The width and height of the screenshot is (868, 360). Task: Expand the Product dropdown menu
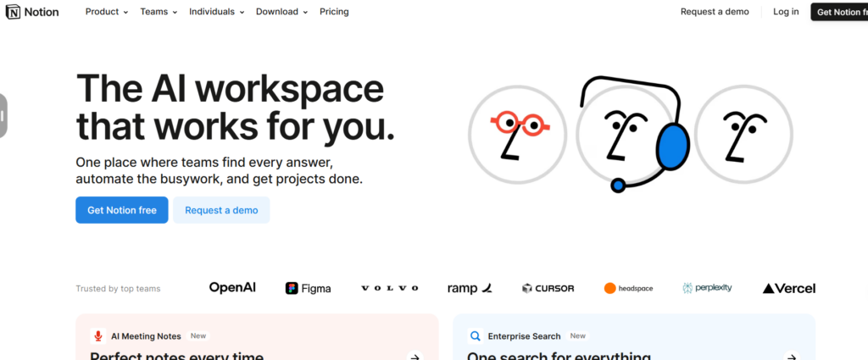(x=107, y=12)
